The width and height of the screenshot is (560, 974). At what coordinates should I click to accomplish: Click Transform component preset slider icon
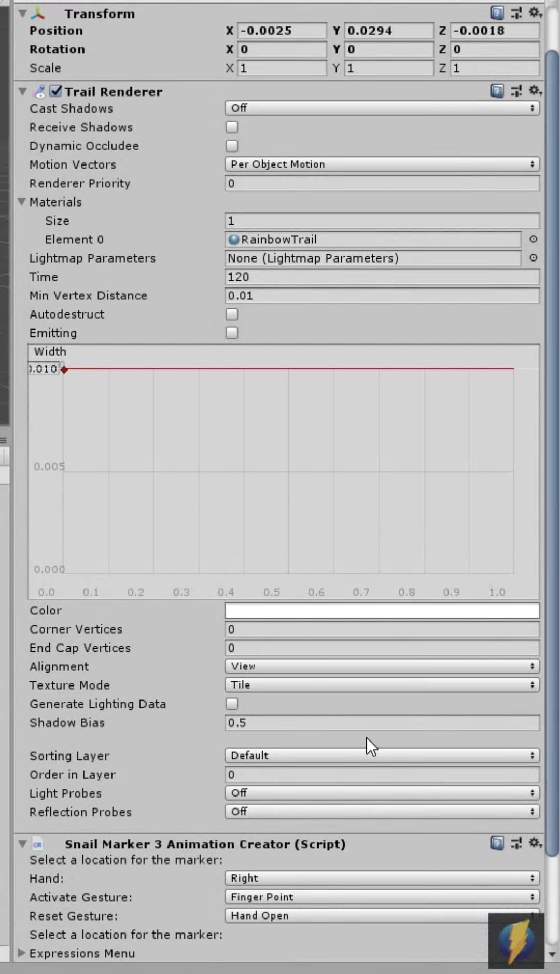(516, 13)
